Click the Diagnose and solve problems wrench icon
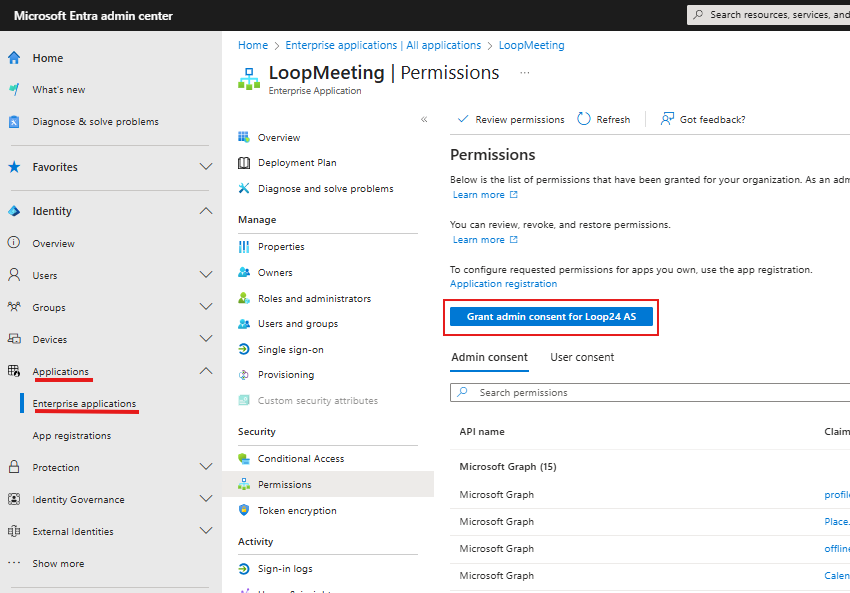 (x=244, y=188)
